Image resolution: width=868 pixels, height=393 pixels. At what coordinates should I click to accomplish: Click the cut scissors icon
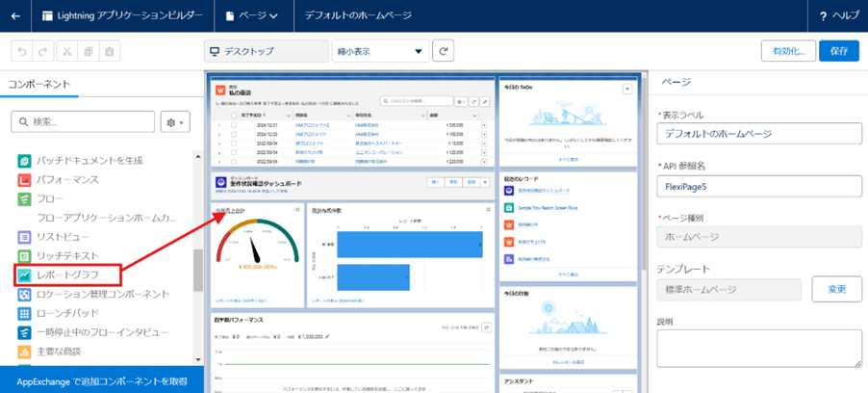(x=67, y=52)
